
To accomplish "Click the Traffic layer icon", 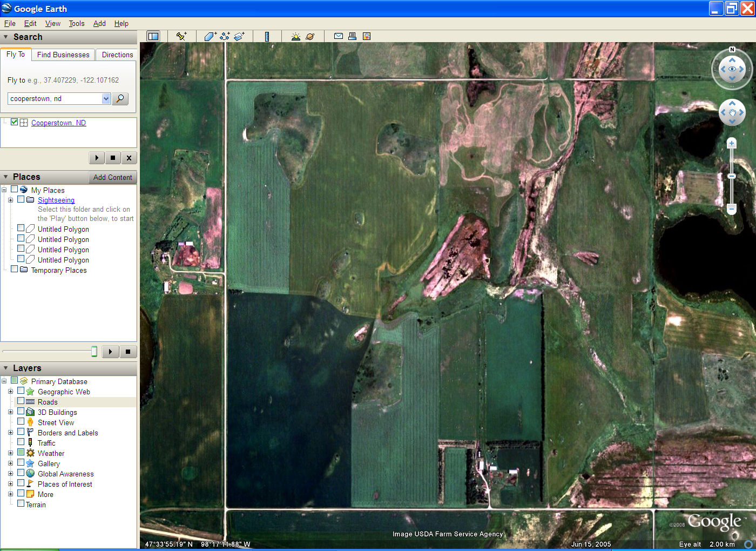I will [30, 442].
